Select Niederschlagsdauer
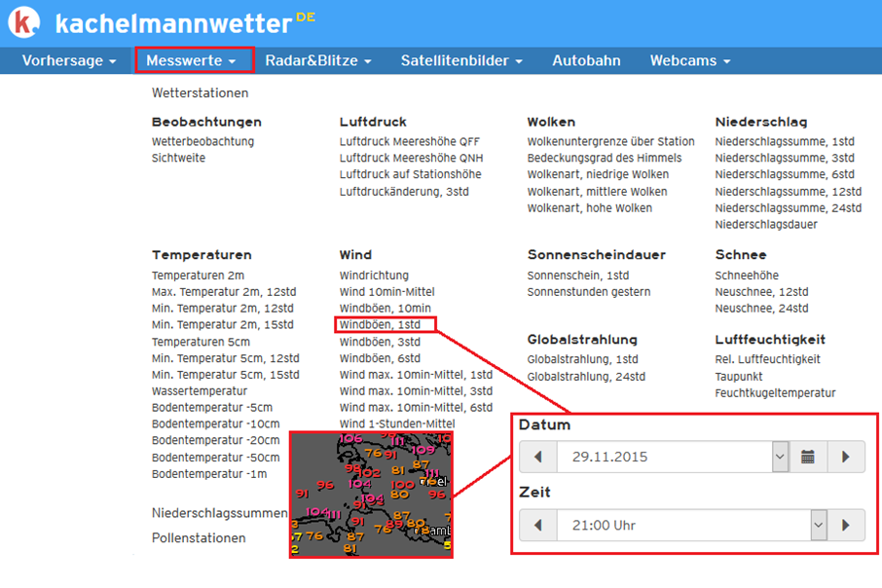The width and height of the screenshot is (882, 588). [x=766, y=224]
